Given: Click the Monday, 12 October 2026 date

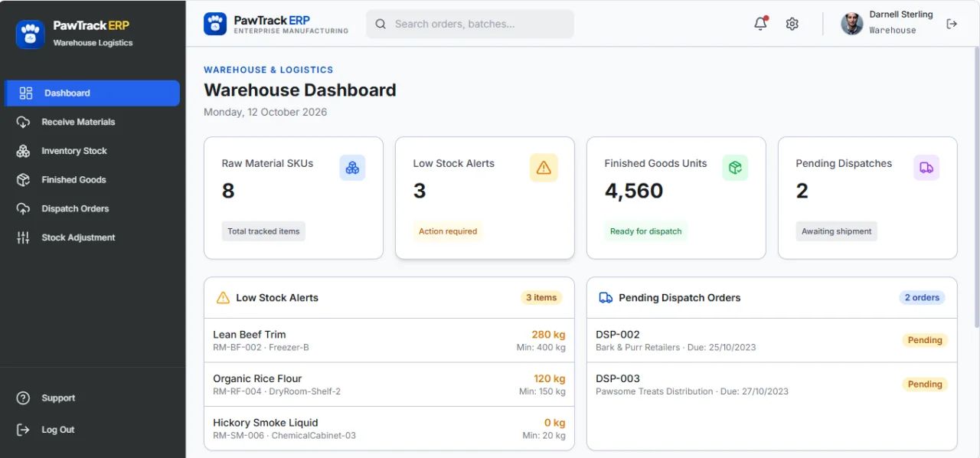Looking at the screenshot, I should click(265, 112).
